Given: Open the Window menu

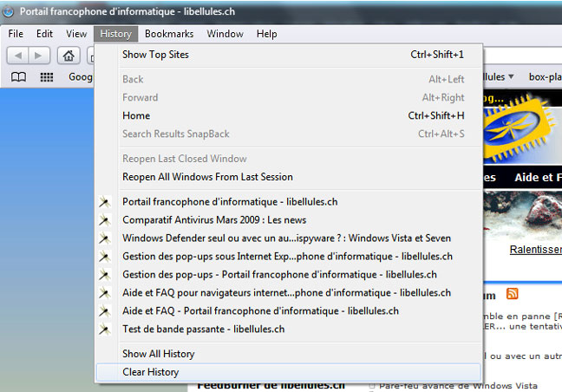Looking at the screenshot, I should pos(225,34).
